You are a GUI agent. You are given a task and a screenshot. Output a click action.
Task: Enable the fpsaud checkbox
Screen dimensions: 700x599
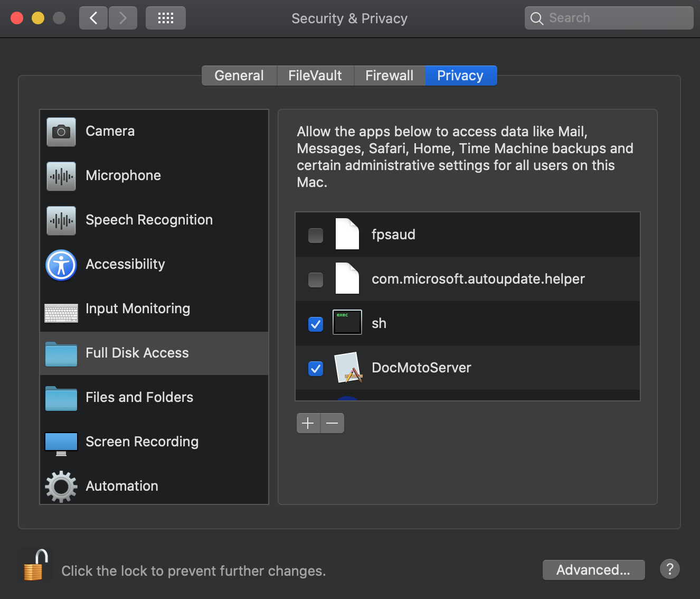(x=316, y=235)
